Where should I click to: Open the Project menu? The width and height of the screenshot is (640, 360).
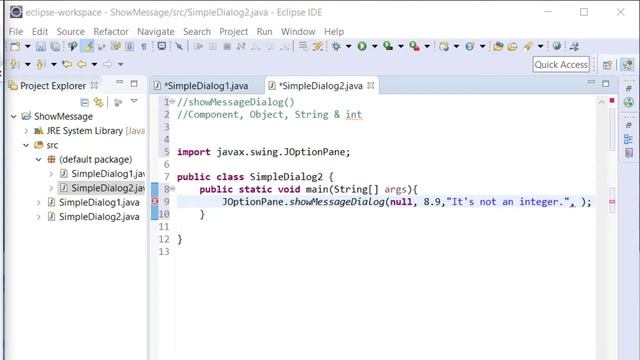233,31
